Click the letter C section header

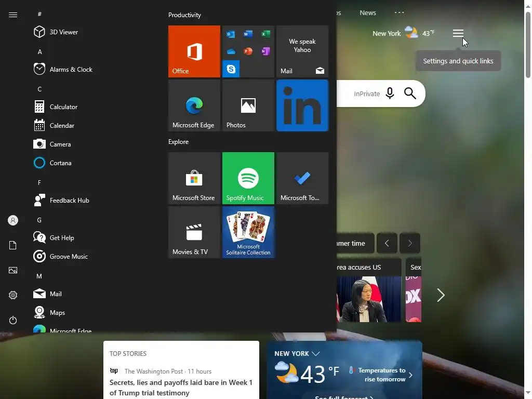(39, 89)
